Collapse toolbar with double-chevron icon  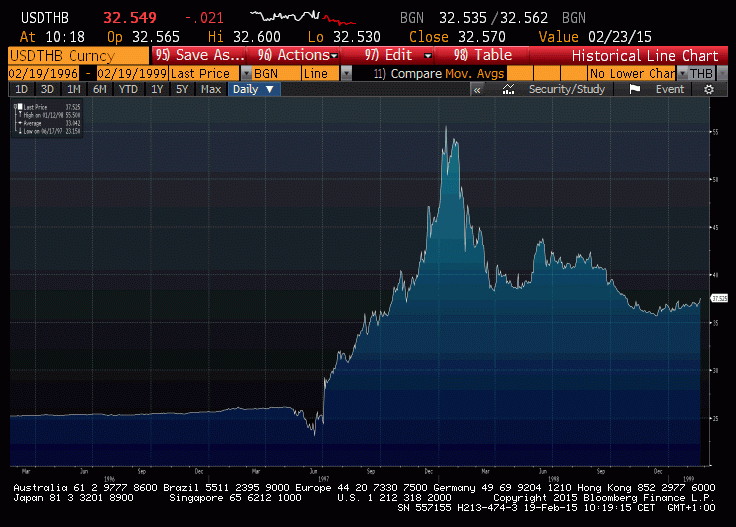(477, 90)
